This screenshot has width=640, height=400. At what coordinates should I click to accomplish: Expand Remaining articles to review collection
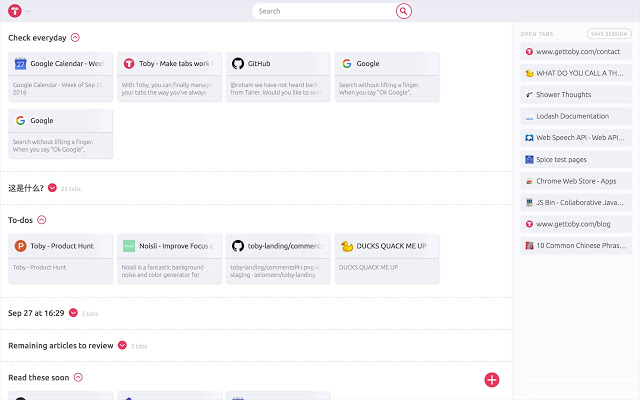pyautogui.click(x=122, y=345)
